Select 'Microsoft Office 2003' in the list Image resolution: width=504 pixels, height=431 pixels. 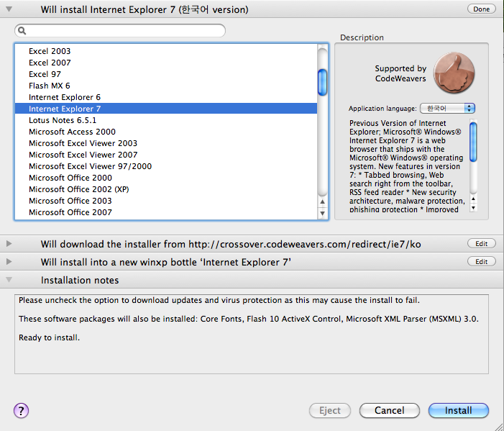(166, 201)
